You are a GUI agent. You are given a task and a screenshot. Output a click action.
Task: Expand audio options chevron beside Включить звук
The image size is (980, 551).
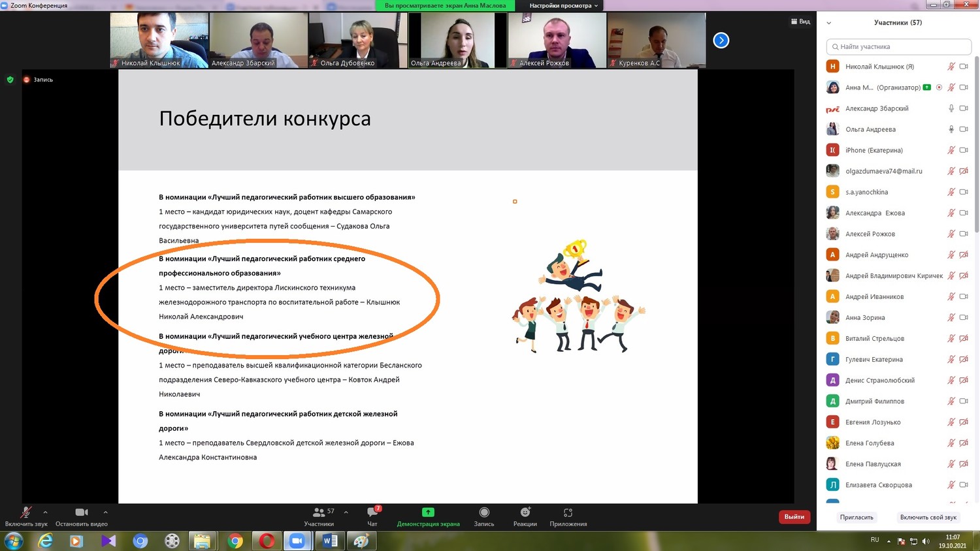(45, 512)
